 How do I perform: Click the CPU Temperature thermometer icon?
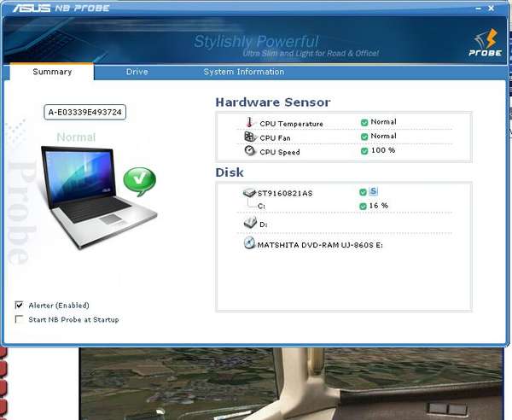250,122
